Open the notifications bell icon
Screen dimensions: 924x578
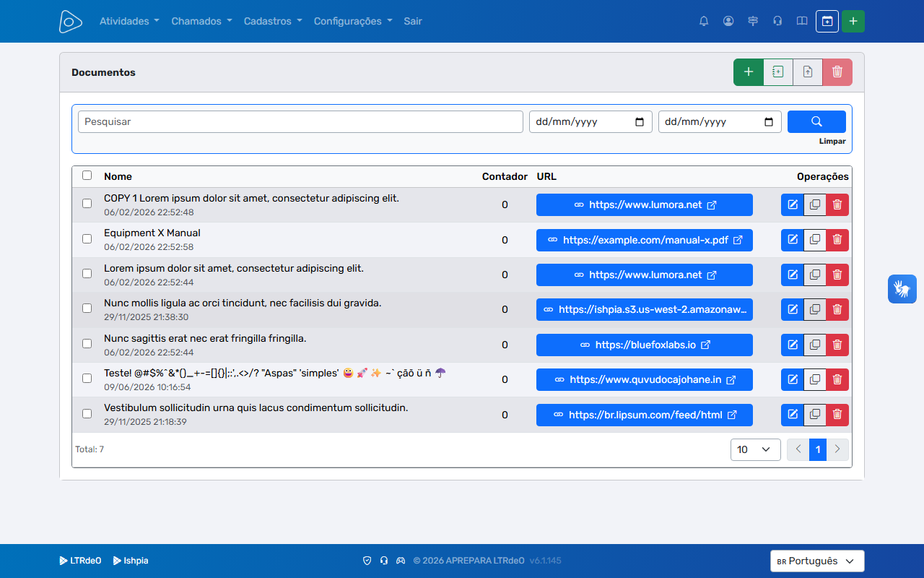coord(704,21)
